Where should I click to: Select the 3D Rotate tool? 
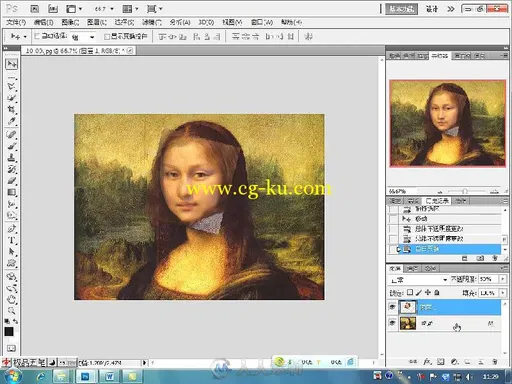click(11, 276)
